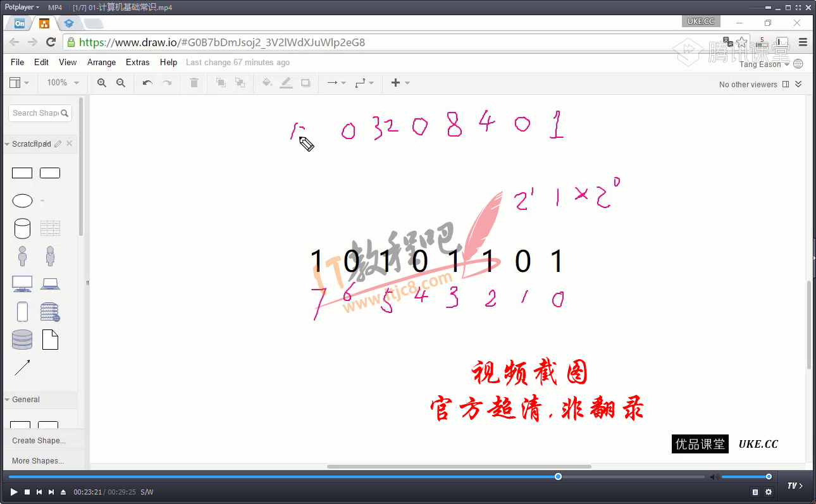Open the Extras menu
The width and height of the screenshot is (816, 504).
(137, 62)
